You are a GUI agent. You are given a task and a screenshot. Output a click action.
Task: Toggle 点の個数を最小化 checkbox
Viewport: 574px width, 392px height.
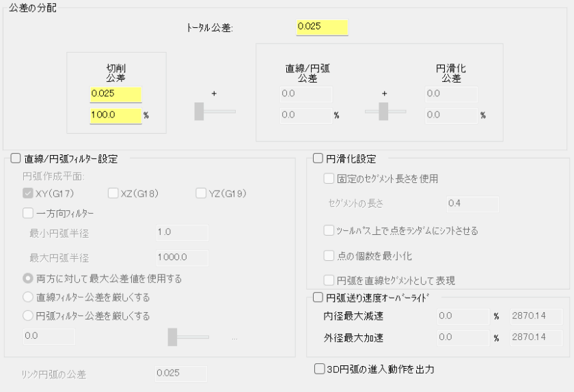coord(329,255)
